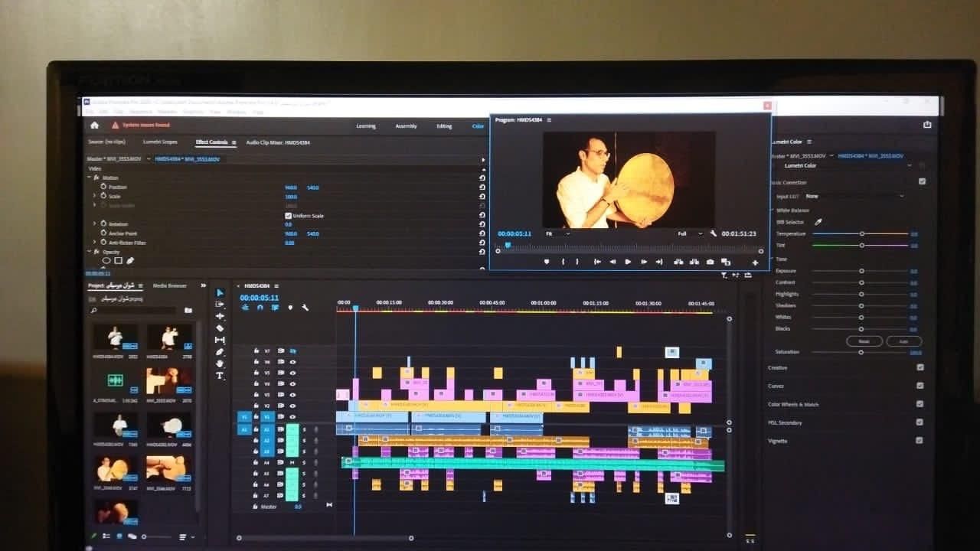The height and width of the screenshot is (551, 980).
Task: Select the Selection tool arrow
Action: 220,292
